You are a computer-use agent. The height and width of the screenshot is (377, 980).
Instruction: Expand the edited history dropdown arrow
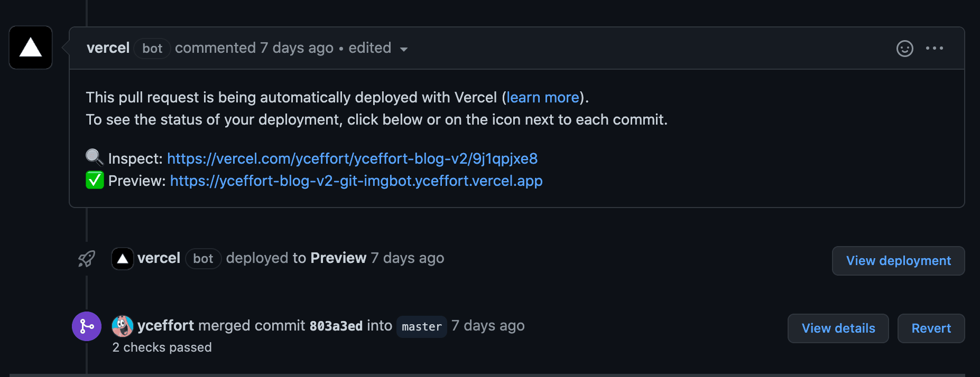(404, 49)
